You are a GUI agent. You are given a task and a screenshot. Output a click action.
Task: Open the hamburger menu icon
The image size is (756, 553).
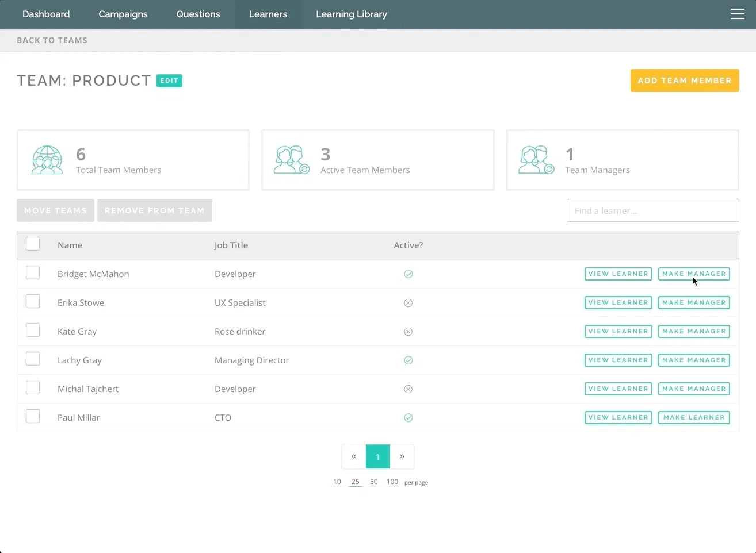pyautogui.click(x=737, y=14)
